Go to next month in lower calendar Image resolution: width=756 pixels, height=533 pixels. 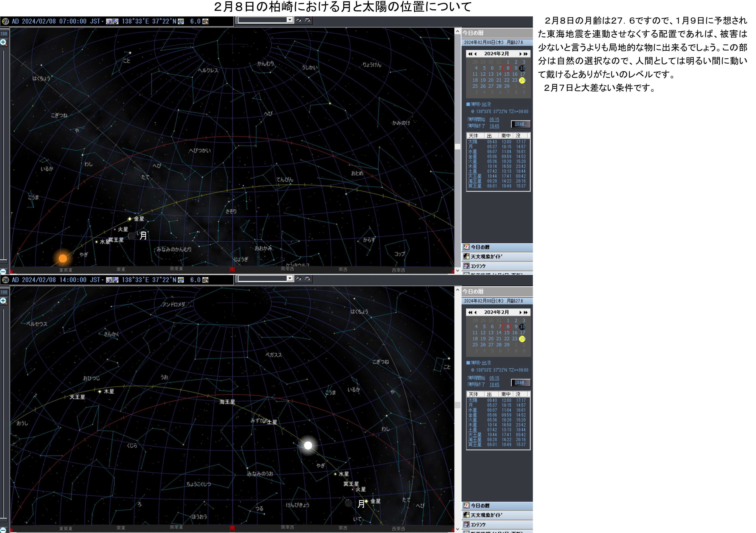(x=521, y=312)
